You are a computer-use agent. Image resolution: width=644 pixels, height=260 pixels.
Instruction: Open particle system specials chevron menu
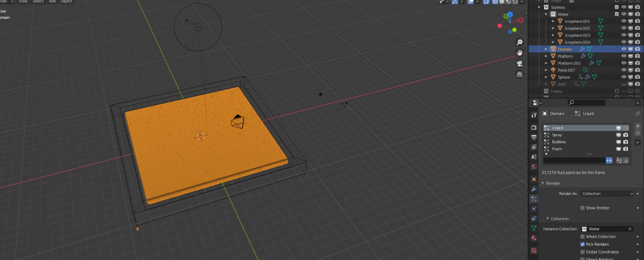[638, 142]
